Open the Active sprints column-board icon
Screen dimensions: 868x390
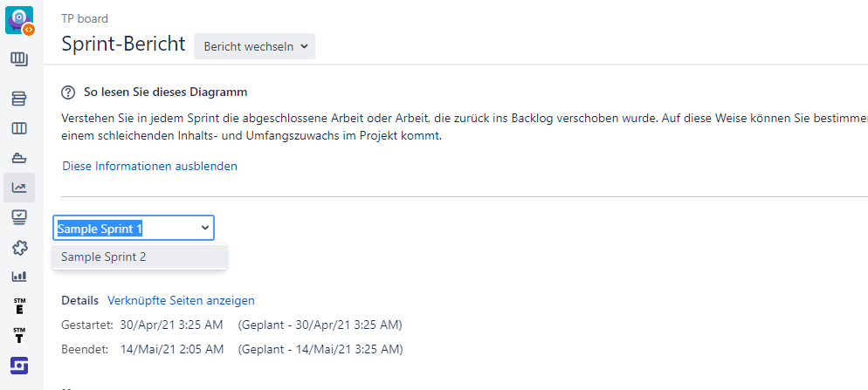(x=19, y=129)
